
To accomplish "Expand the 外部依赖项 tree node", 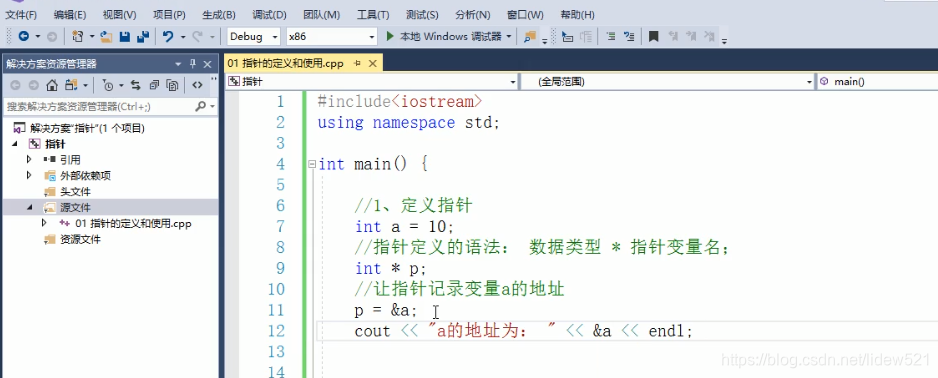I will [x=28, y=175].
